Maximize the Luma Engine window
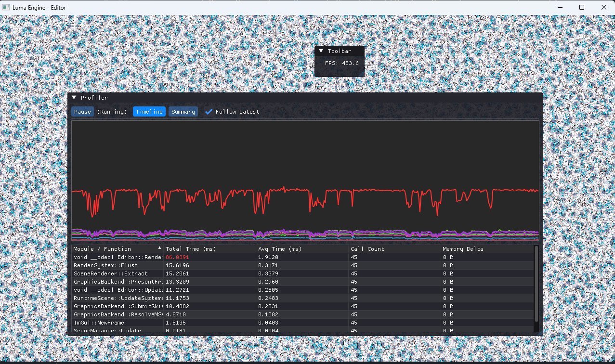This screenshot has width=615, height=364. tap(581, 7)
